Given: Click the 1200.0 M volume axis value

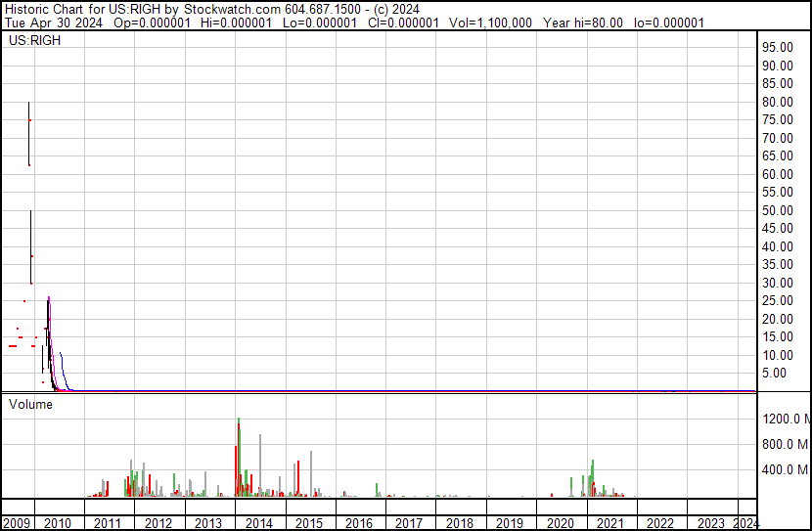Looking at the screenshot, I should pyautogui.click(x=786, y=419).
